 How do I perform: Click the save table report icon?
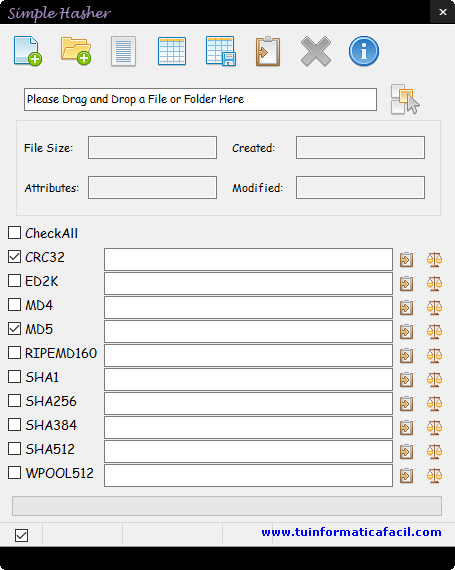click(221, 51)
